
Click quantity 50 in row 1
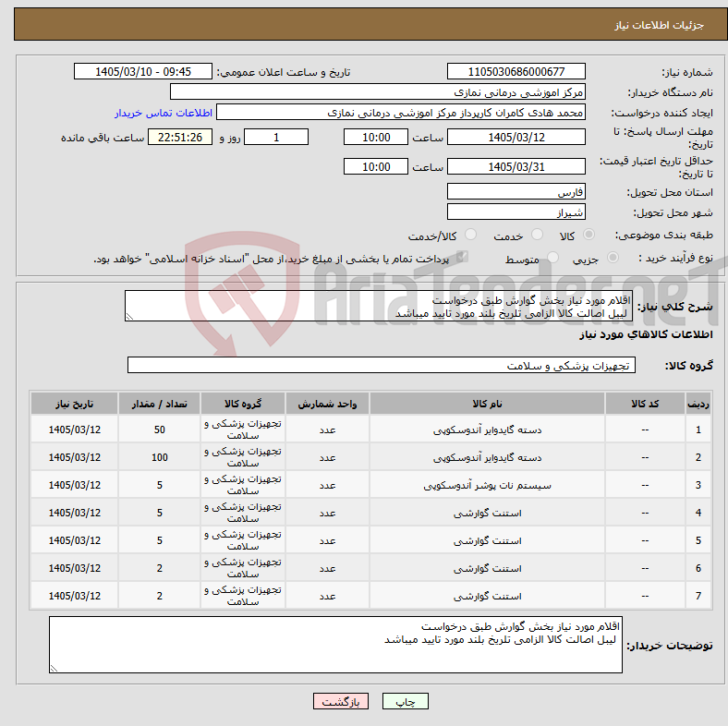159,430
